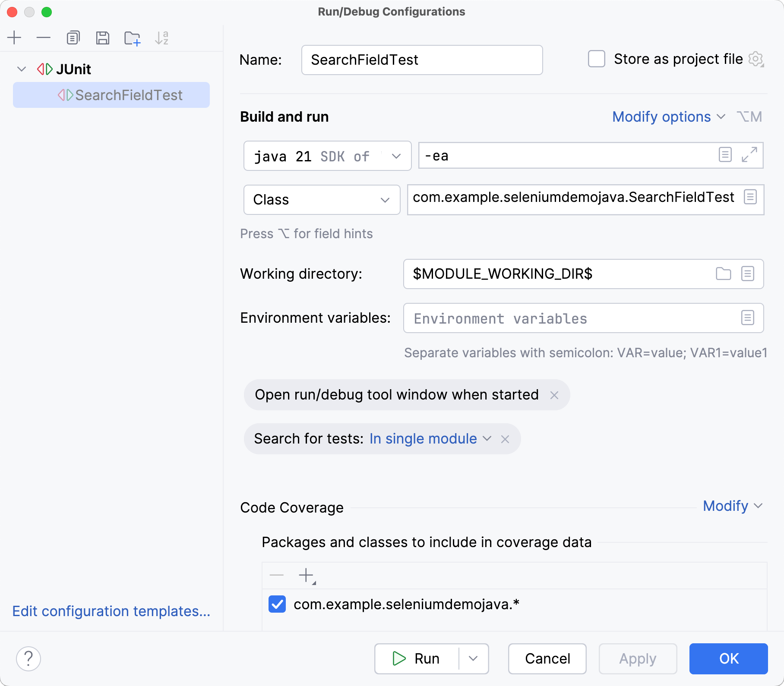Uncheck com.example.seleniumdemojava.* coverage entry
The height and width of the screenshot is (686, 784).
pos(277,604)
